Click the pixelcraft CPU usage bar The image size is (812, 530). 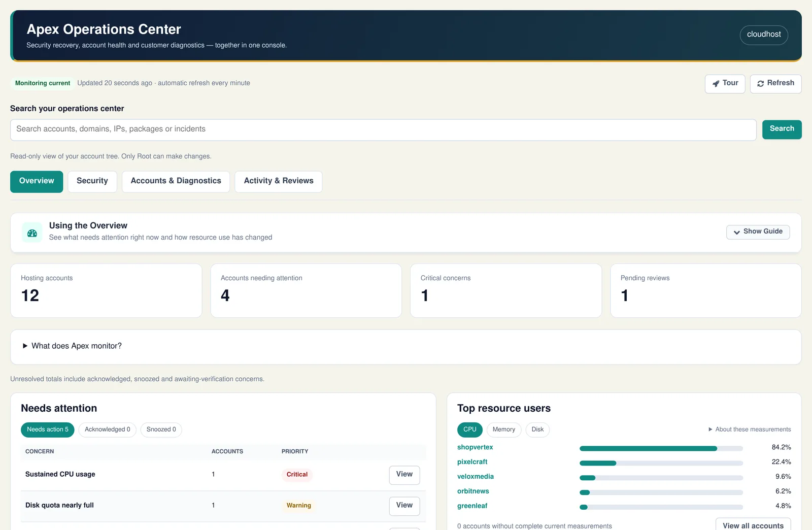[x=661, y=463]
